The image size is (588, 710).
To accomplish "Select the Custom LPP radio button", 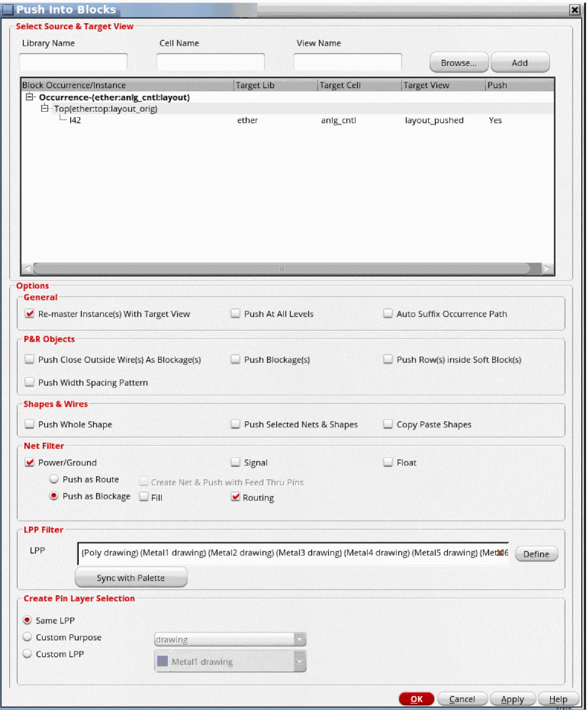I will (27, 653).
